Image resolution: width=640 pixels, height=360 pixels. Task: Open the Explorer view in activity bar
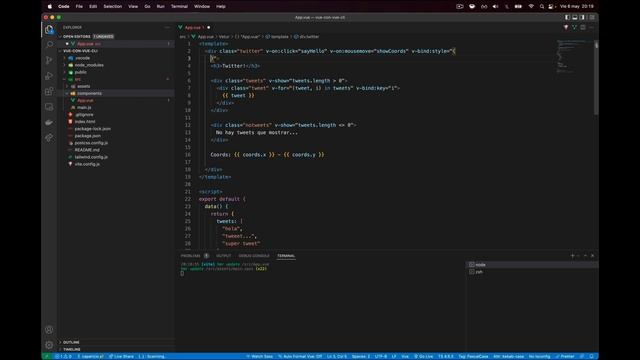pos(49,30)
